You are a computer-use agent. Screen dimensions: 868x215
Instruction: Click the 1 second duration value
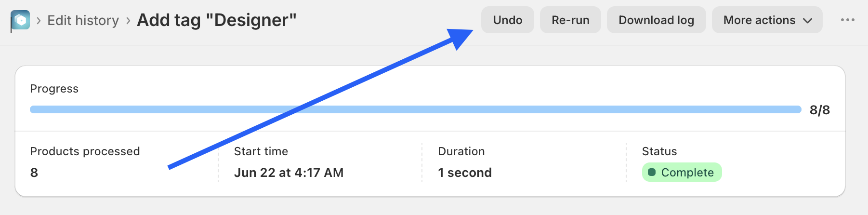(x=465, y=173)
